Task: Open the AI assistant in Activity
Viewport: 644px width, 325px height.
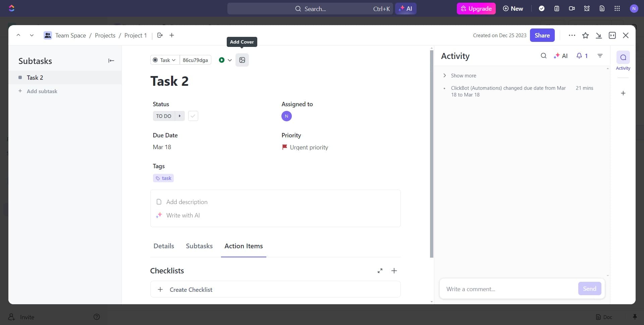Action: (x=561, y=56)
